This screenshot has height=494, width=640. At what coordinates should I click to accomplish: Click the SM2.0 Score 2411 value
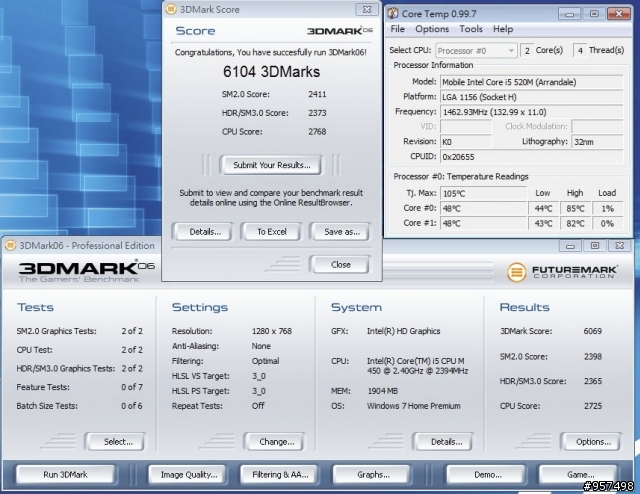[x=317, y=94]
